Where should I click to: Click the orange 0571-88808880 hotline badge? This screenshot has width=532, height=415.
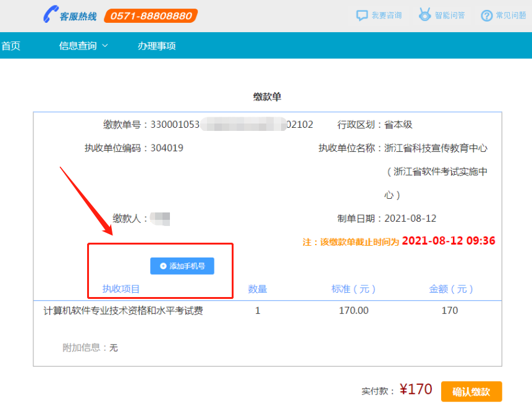[150, 16]
